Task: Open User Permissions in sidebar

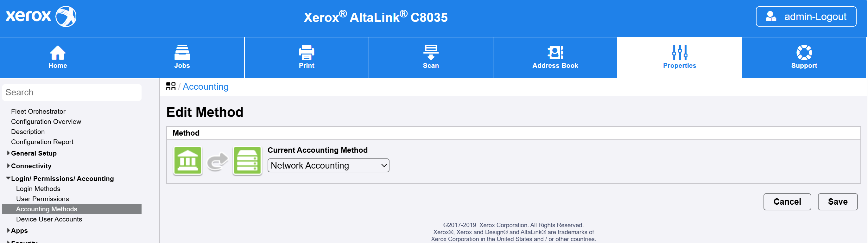Action: pos(42,199)
